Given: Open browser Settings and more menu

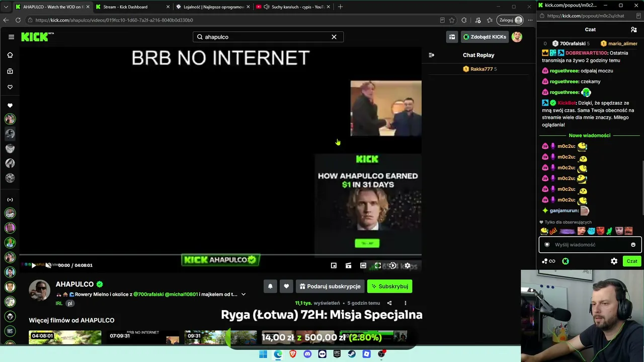Looking at the screenshot, I should click(531, 20).
